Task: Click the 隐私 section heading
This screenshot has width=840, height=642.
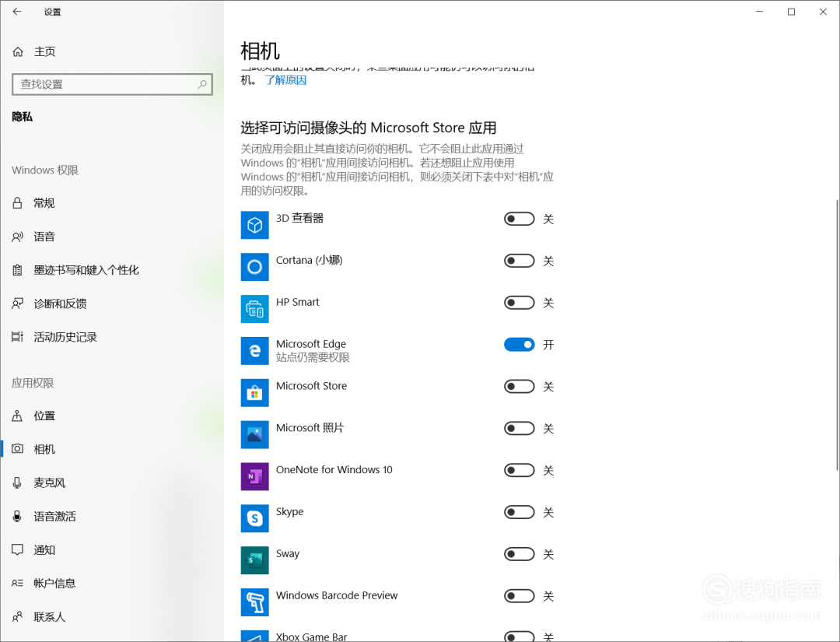Action: (x=23, y=117)
